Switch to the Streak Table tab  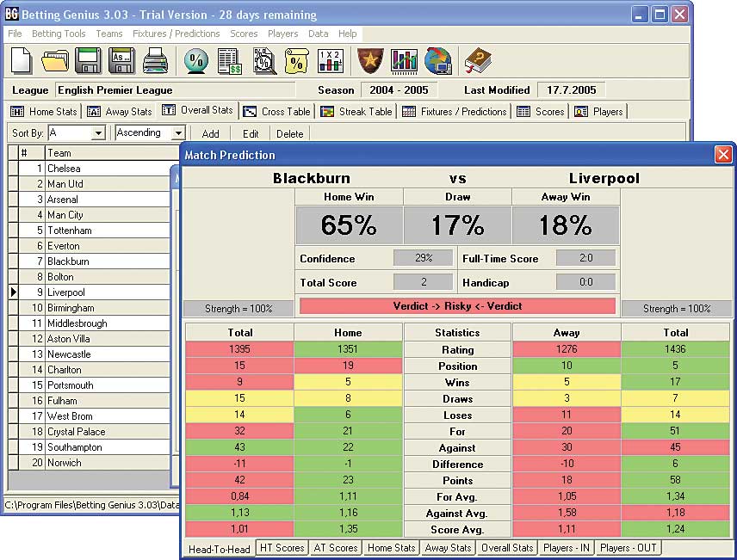click(356, 111)
